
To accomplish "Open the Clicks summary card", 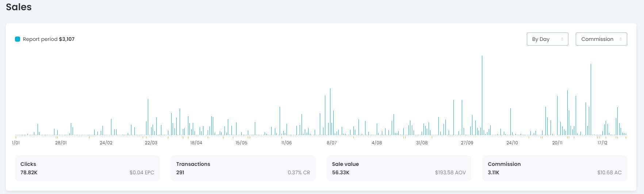I will 87,168.
